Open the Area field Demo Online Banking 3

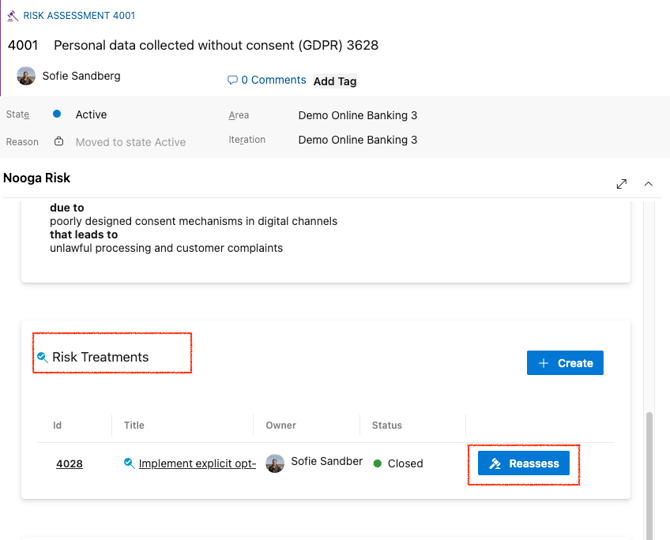tap(357, 115)
